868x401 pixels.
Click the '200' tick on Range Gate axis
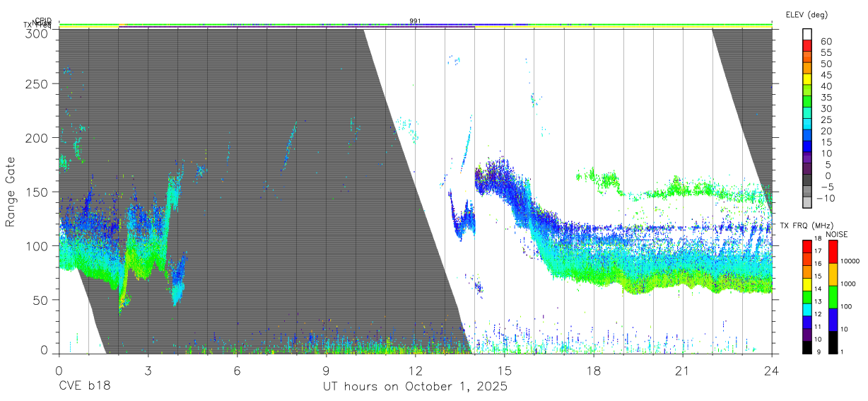[37, 138]
